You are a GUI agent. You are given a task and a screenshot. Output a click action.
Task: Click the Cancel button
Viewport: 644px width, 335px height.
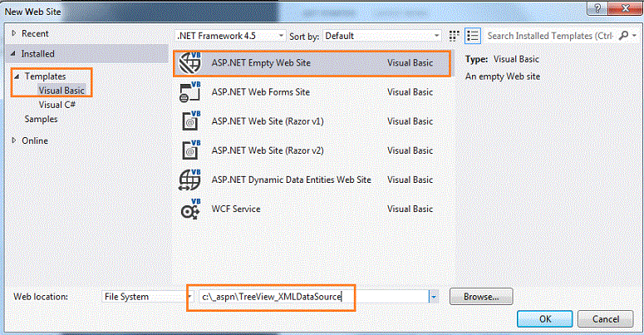(x=606, y=319)
